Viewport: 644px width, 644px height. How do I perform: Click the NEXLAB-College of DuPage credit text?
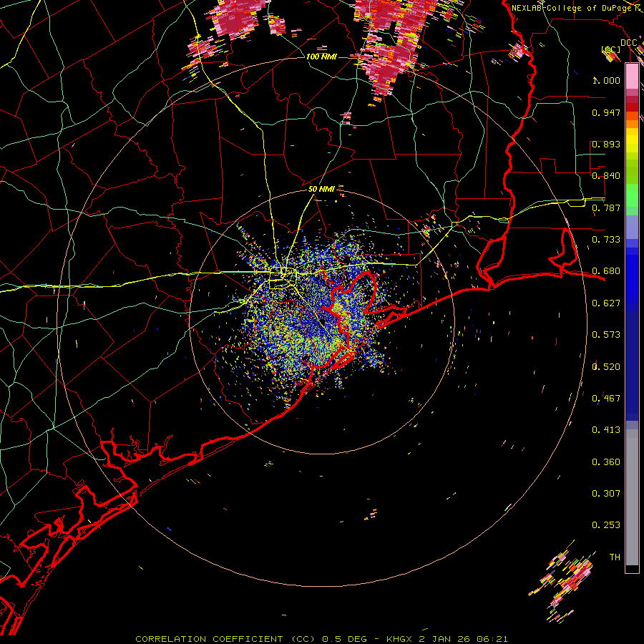(x=571, y=8)
